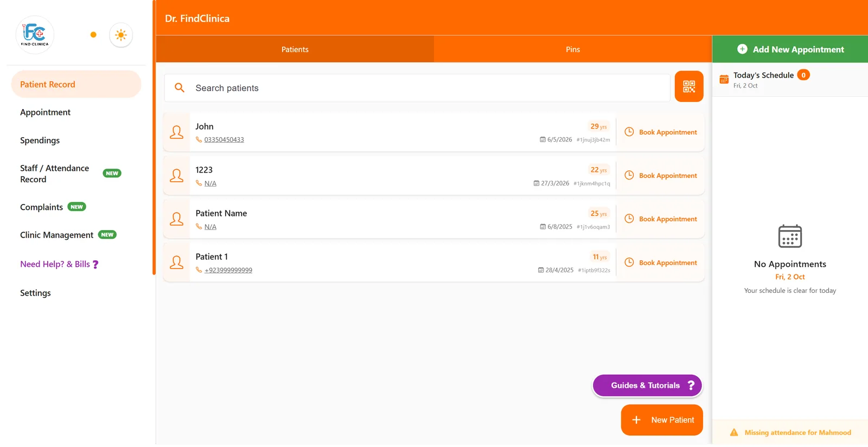Click the question mark on Guides & Tutorials
Image resolution: width=868 pixels, height=447 pixels.
(x=691, y=385)
